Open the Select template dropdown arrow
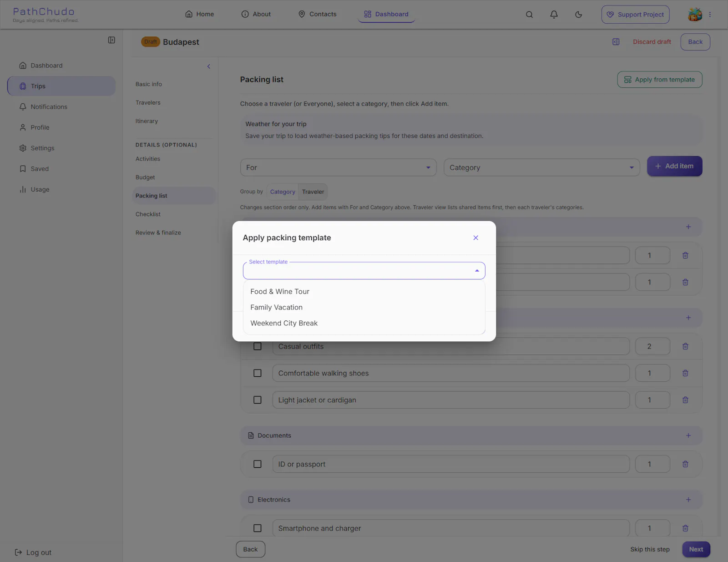Viewport: 728px width, 562px height. pyautogui.click(x=477, y=271)
